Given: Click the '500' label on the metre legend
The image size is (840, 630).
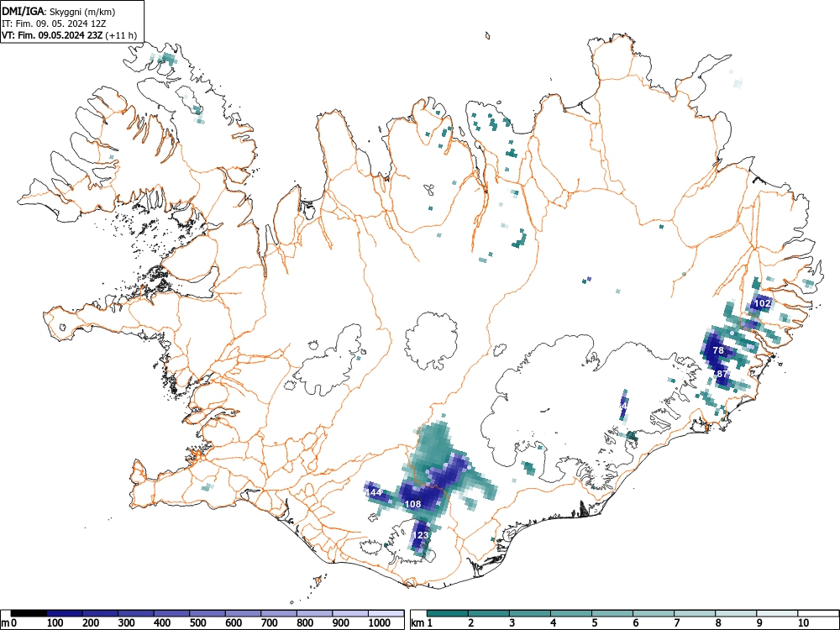Looking at the screenshot, I should click(197, 623).
